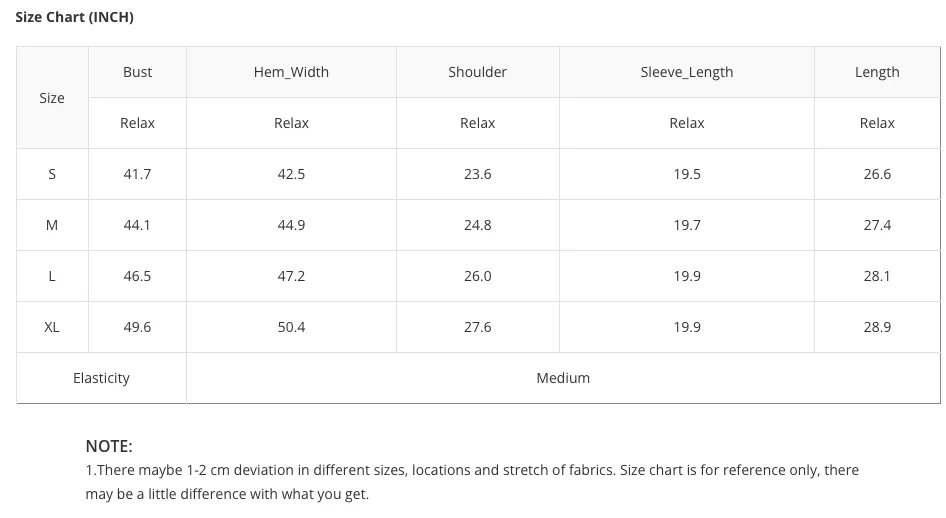Select the Hem_Width column header
The height and width of the screenshot is (518, 946).
pyautogui.click(x=291, y=72)
